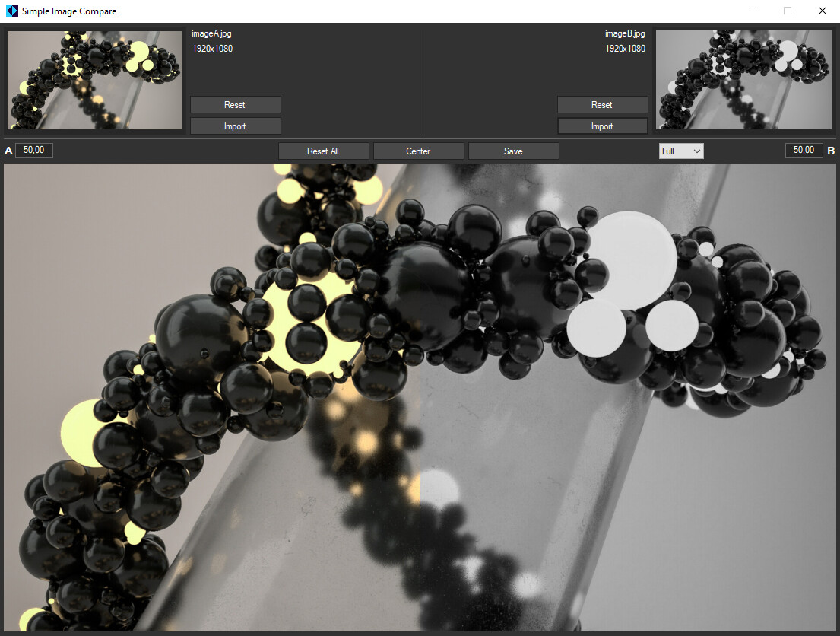The width and height of the screenshot is (840, 636).
Task: Close the Simple Image Compare window
Action: point(823,11)
